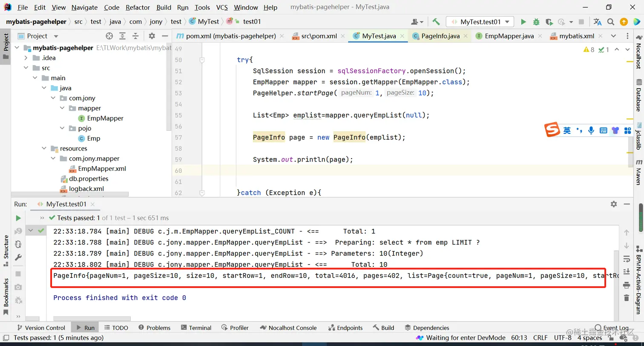
Task: Open the Refactor menu
Action: click(138, 7)
